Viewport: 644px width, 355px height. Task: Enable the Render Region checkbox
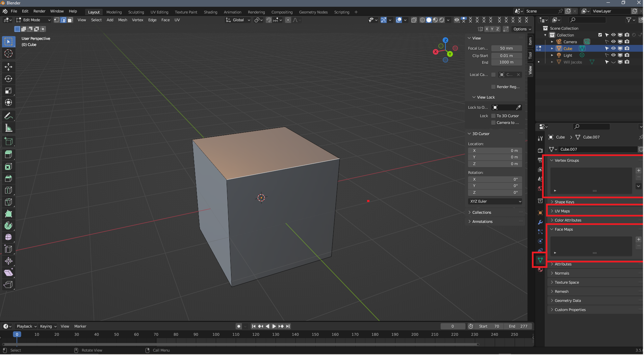pos(493,87)
